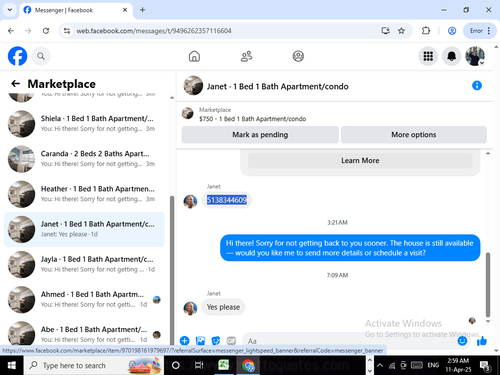This screenshot has width=500, height=375.
Task: Open the account profile picture menu
Action: (x=475, y=56)
